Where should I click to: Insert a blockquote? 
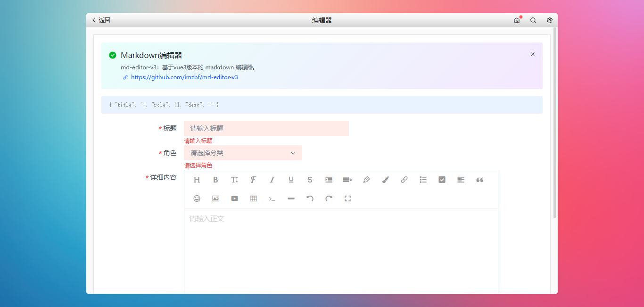point(479,180)
